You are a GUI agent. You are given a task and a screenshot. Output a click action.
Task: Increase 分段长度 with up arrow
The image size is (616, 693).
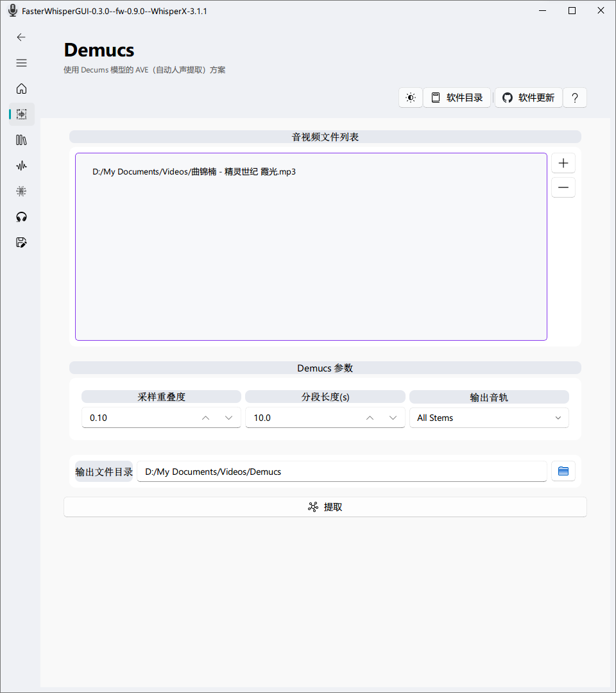point(370,418)
